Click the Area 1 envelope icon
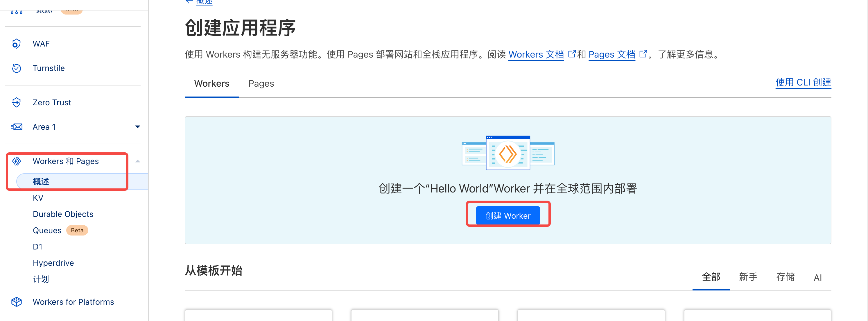868x321 pixels. coord(17,127)
